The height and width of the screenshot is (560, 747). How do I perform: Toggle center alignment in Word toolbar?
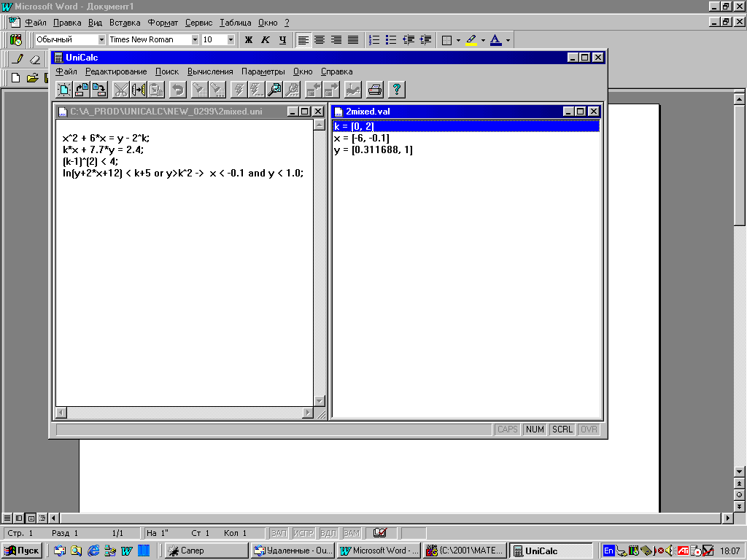(320, 40)
